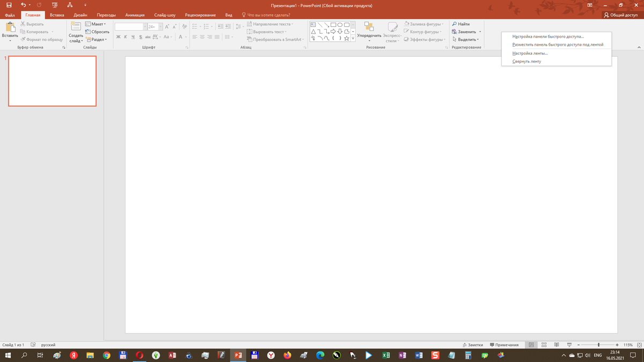Screen dimensions: 644x362
Task: Click the Undo arrow icon
Action: 23,5
